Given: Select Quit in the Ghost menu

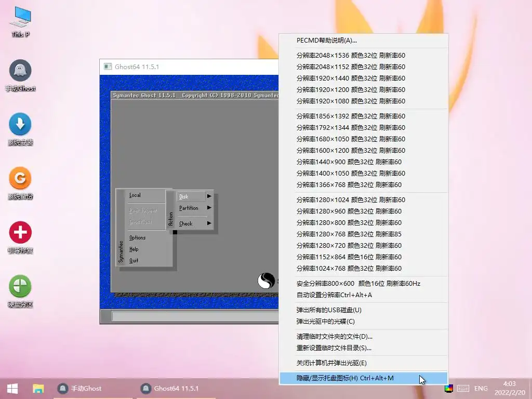Looking at the screenshot, I should (134, 261).
